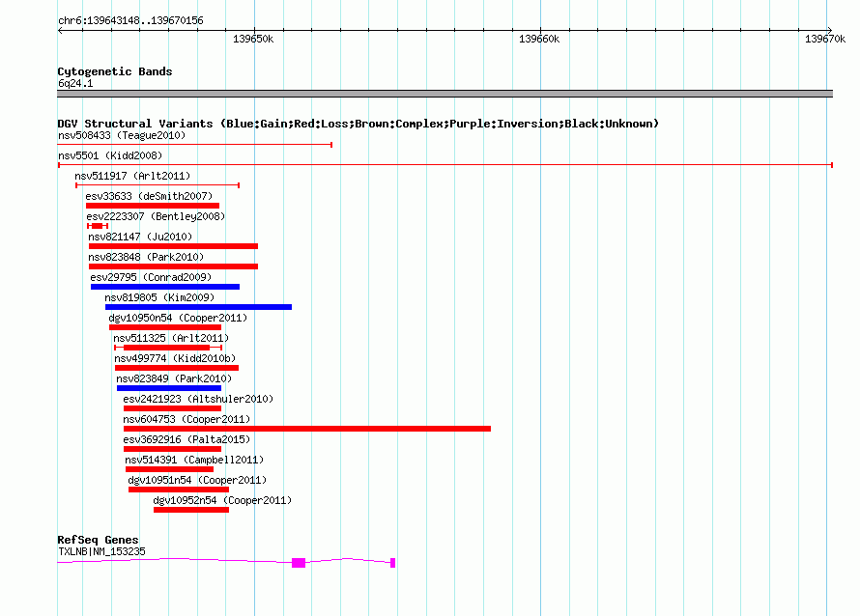This screenshot has height=616, width=860.
Task: Select the dgv10950n54 red loss bar
Action: pyautogui.click(x=165, y=327)
